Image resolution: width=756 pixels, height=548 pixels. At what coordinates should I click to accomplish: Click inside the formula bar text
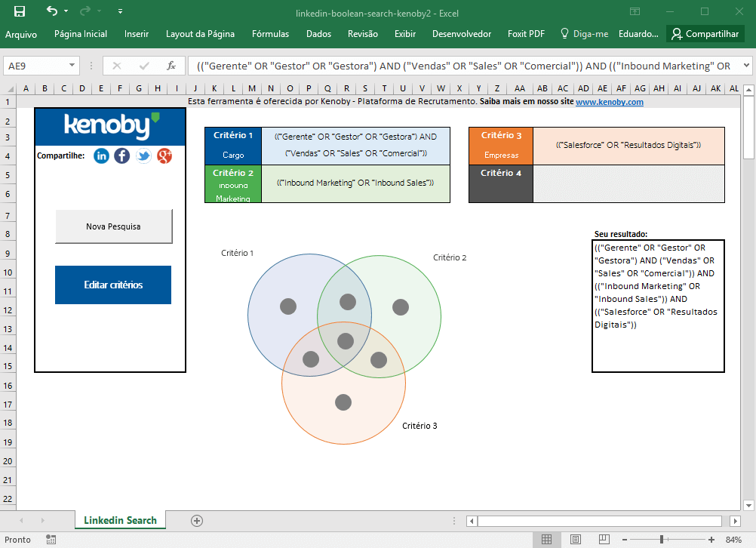463,66
